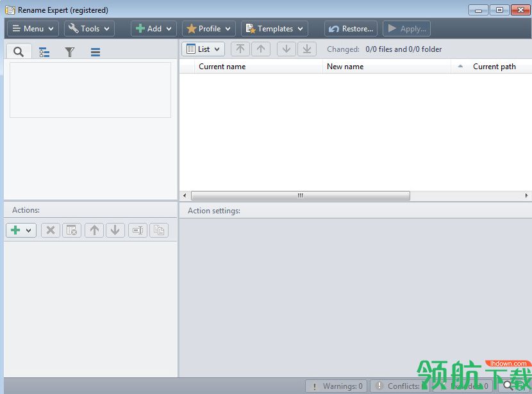Viewport: 532px width, 394px height.
Task: Open the Tools dropdown
Action: point(89,29)
